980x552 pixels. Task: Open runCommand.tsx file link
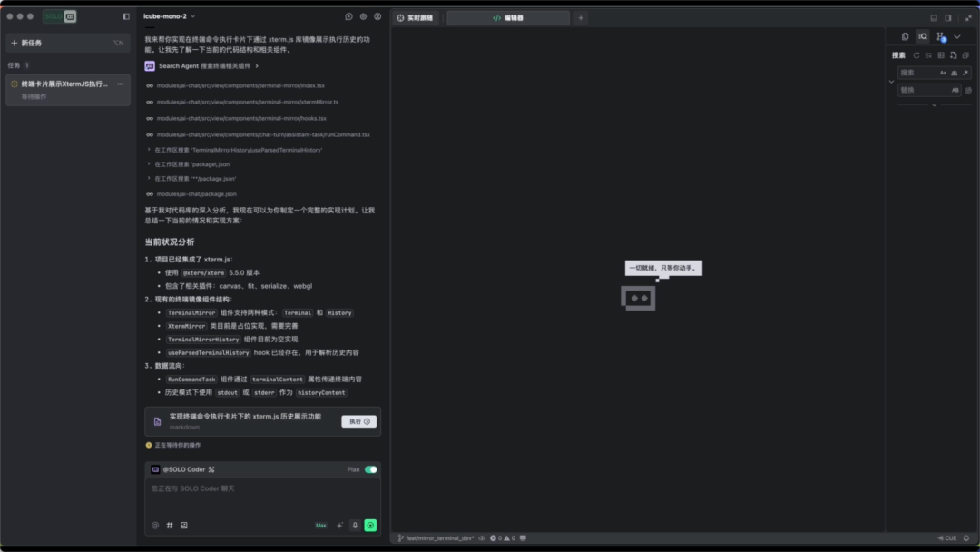pos(263,134)
